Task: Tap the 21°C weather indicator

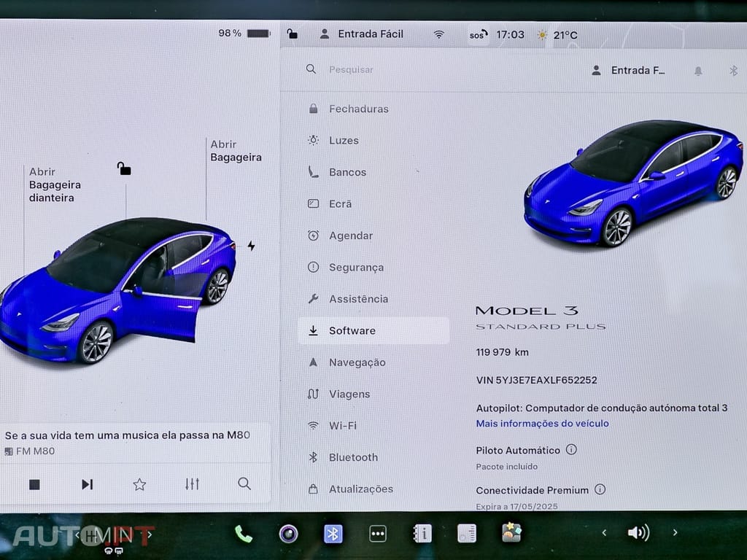Action: point(557,35)
